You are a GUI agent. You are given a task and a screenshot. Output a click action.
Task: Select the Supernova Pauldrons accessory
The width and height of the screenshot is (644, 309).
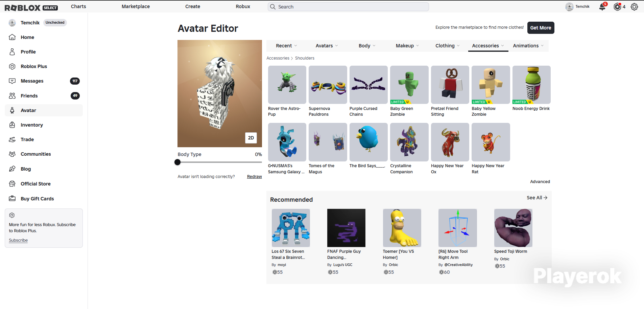[328, 85]
